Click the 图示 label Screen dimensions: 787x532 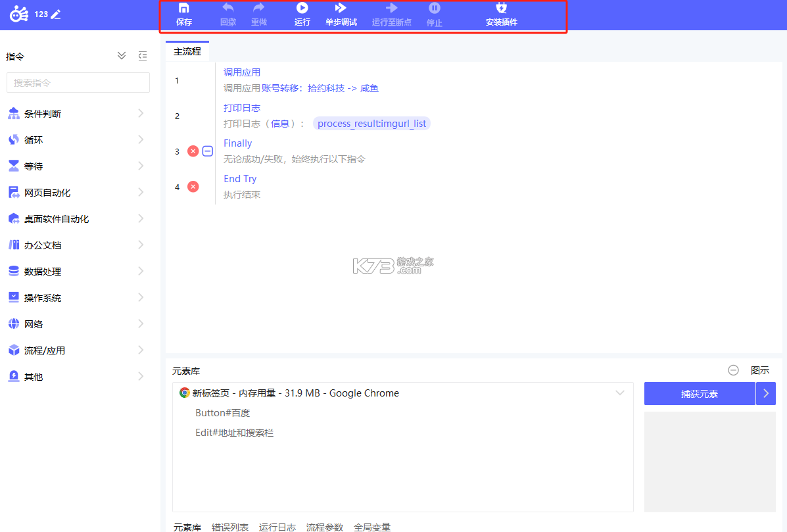pos(760,370)
